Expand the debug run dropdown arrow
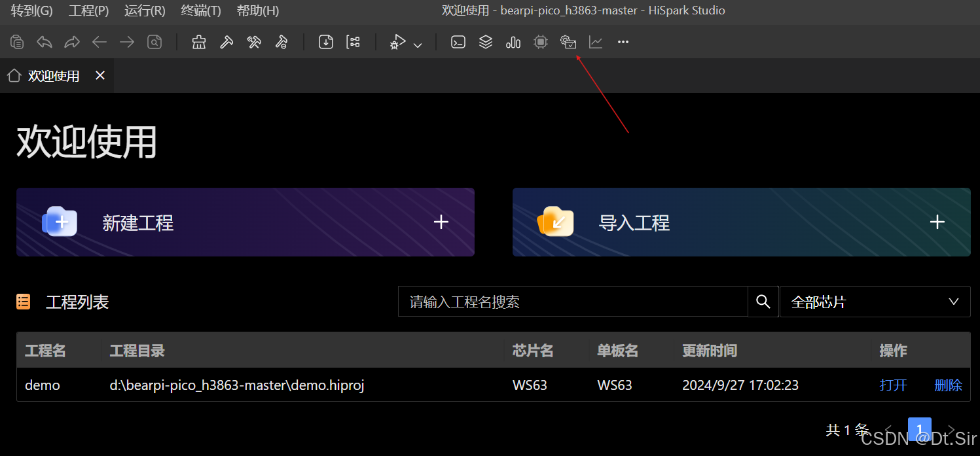This screenshot has height=456, width=980. 418,45
